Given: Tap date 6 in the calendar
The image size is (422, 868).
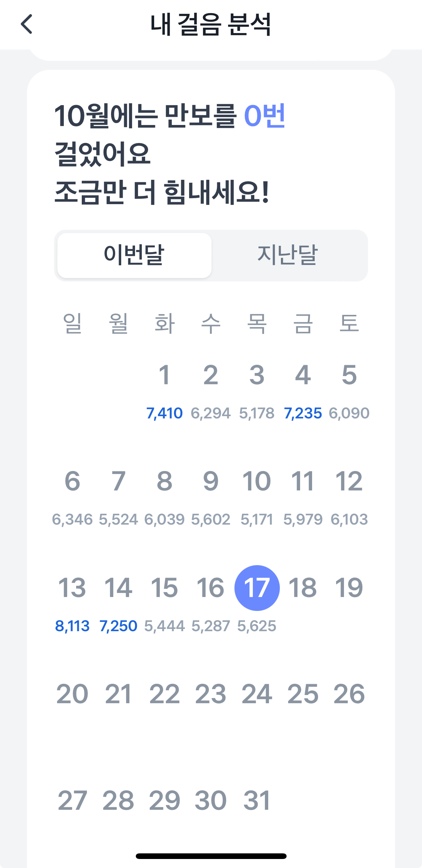Looking at the screenshot, I should pyautogui.click(x=72, y=481).
